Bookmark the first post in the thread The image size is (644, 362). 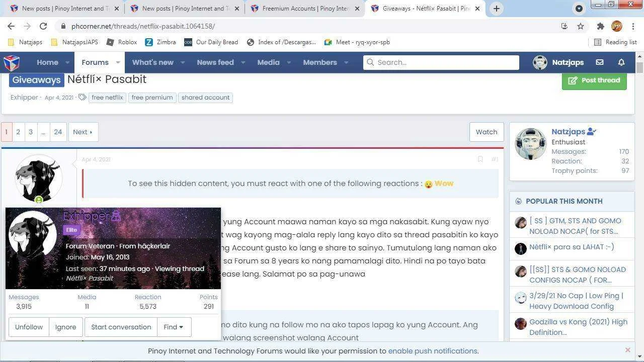point(480,159)
